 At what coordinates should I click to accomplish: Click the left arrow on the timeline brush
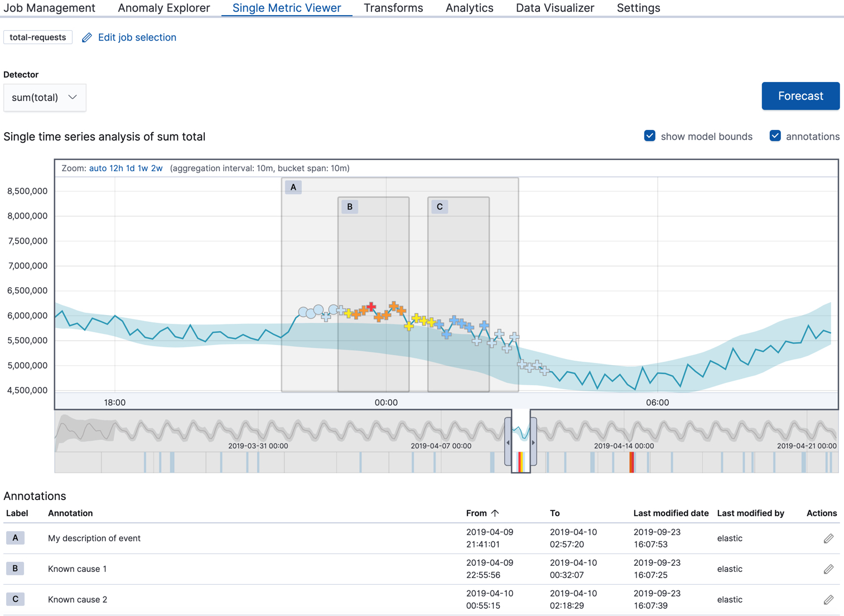pyautogui.click(x=508, y=442)
